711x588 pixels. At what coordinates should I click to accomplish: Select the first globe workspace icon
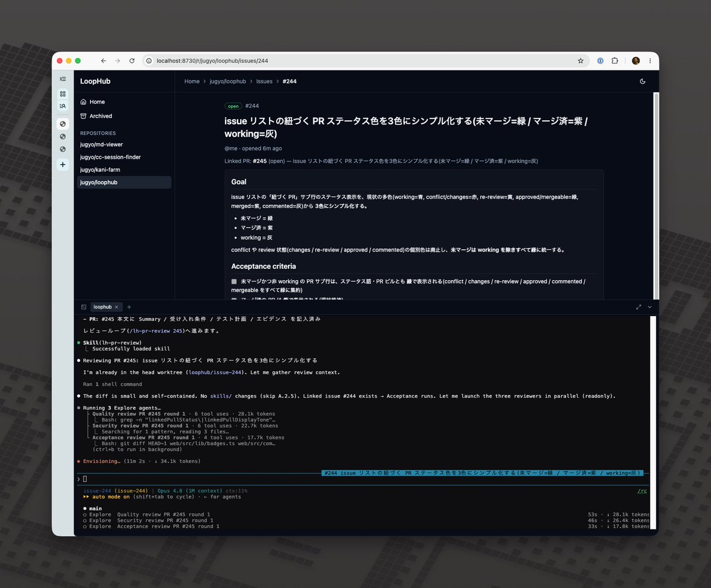(x=63, y=124)
